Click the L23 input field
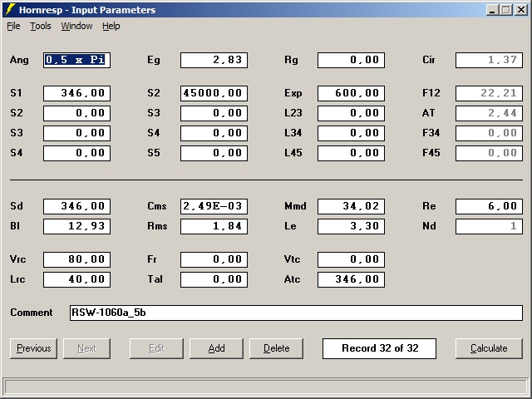The width and height of the screenshot is (532, 399). click(351, 113)
